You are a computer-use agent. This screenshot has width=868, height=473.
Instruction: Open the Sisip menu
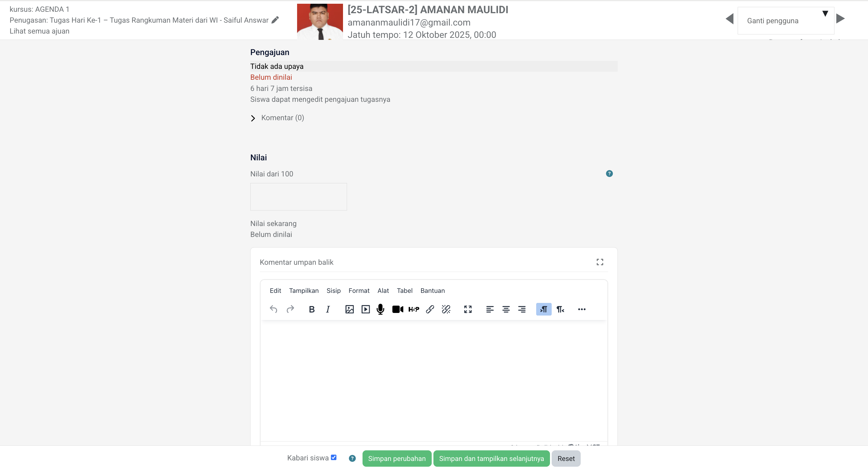(333, 291)
